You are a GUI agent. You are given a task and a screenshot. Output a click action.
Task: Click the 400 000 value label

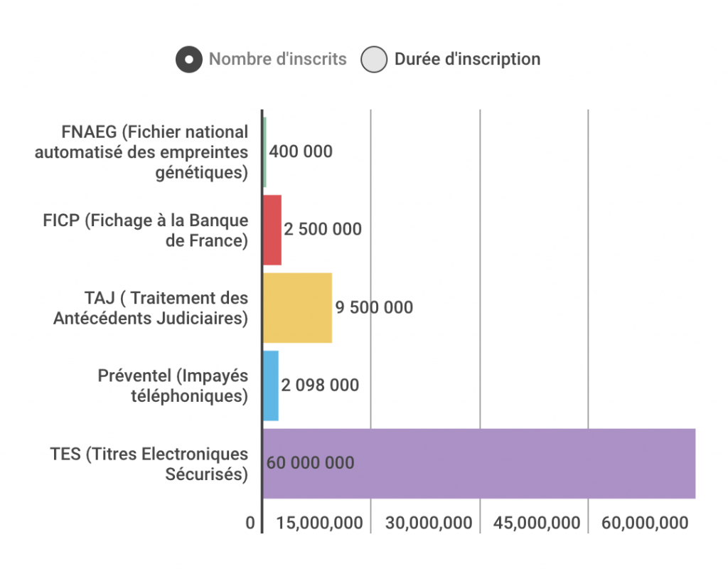coord(301,152)
